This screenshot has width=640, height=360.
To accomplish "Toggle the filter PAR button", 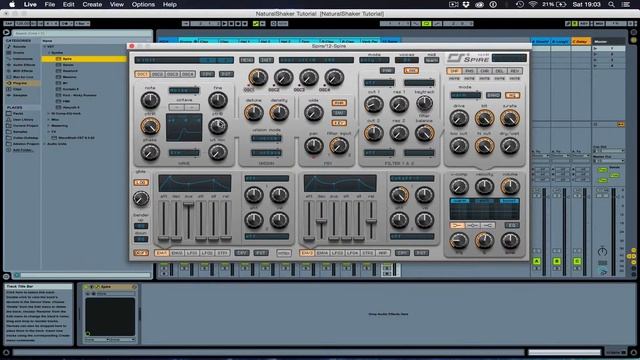I will (387, 71).
